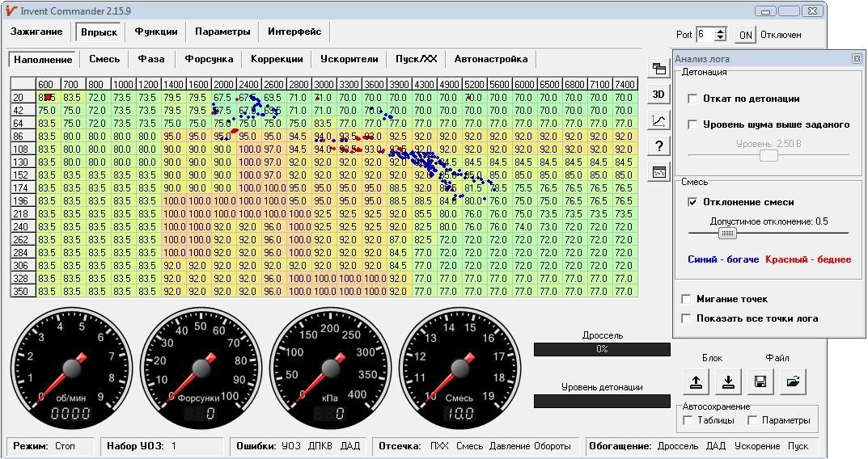Click Допустимое отклонение slider handle
Viewport: 868px width, 459px height.
[x=727, y=234]
